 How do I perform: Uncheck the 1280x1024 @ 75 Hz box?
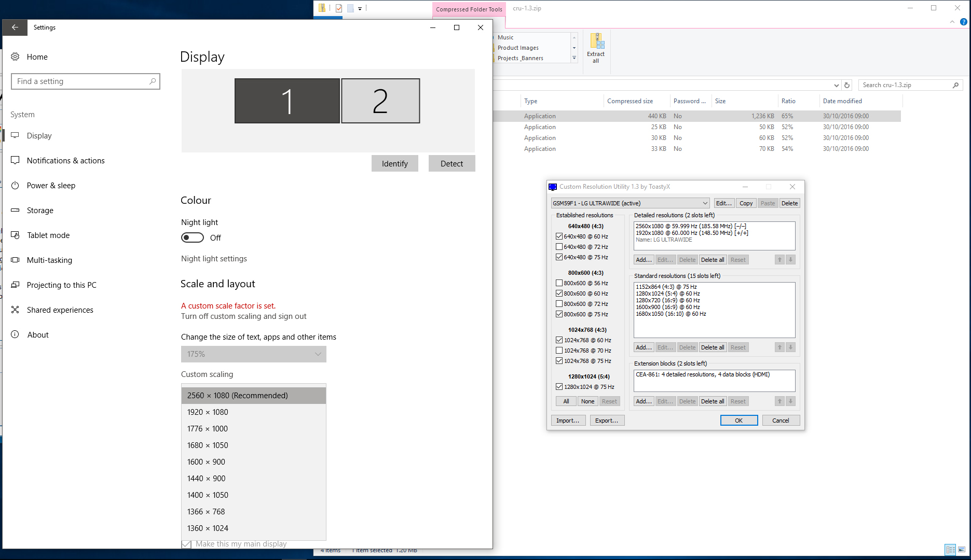tap(559, 387)
